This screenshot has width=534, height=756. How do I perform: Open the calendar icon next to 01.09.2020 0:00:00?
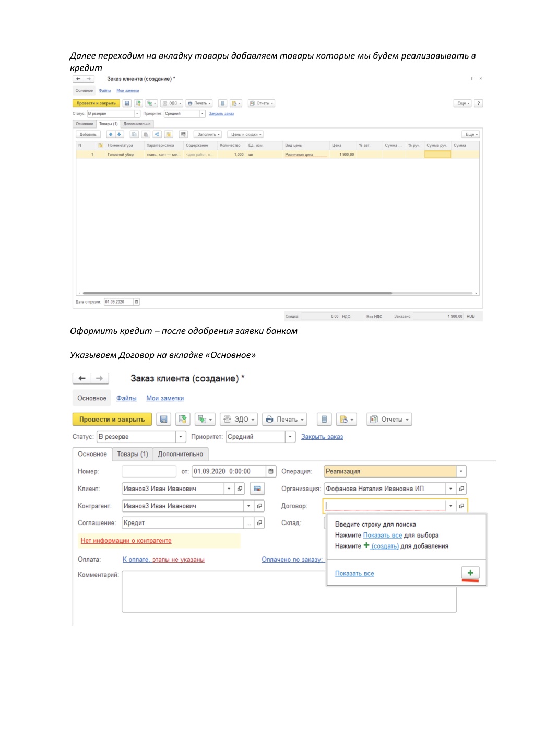click(x=271, y=471)
